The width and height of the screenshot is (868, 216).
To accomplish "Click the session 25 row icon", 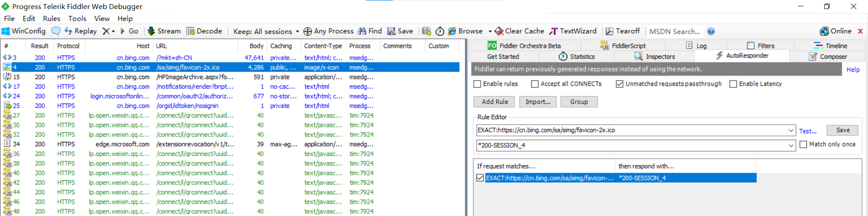I will point(7,106).
